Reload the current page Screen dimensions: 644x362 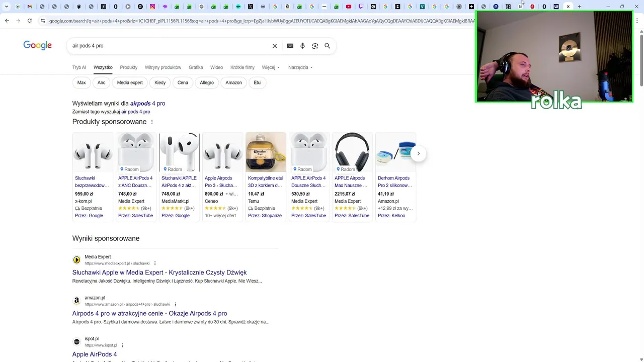(30, 21)
